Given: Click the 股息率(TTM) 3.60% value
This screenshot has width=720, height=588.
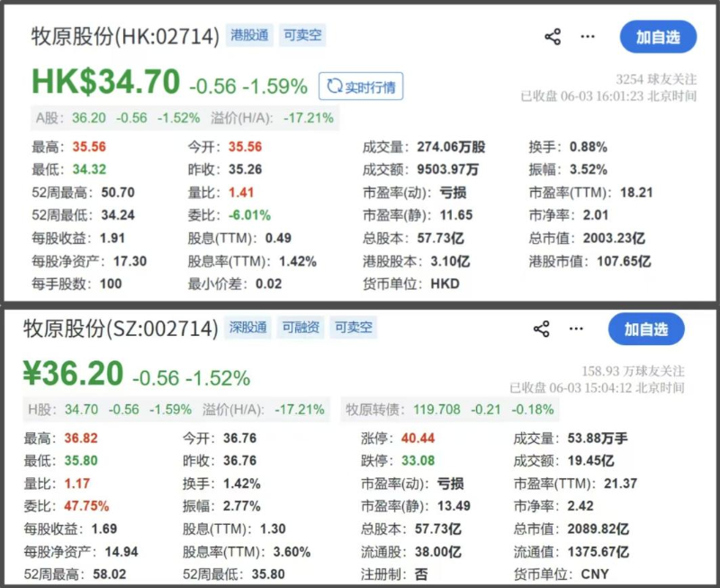Looking at the screenshot, I should pyautogui.click(x=292, y=552).
